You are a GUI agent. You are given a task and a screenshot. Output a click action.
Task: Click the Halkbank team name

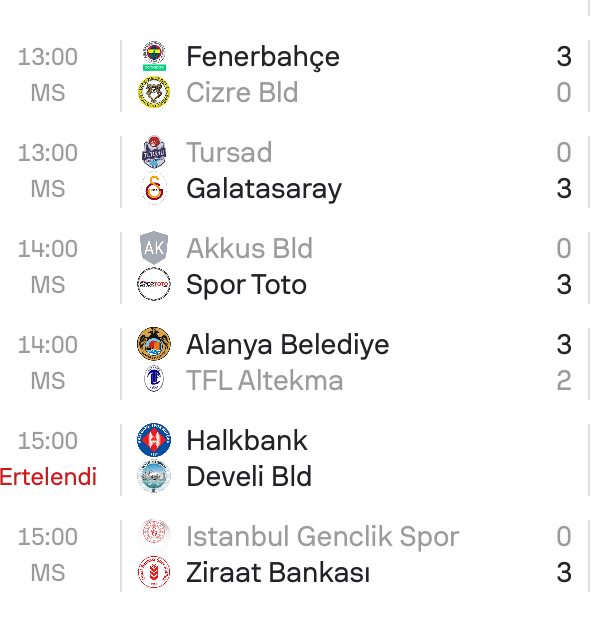pyautogui.click(x=247, y=440)
